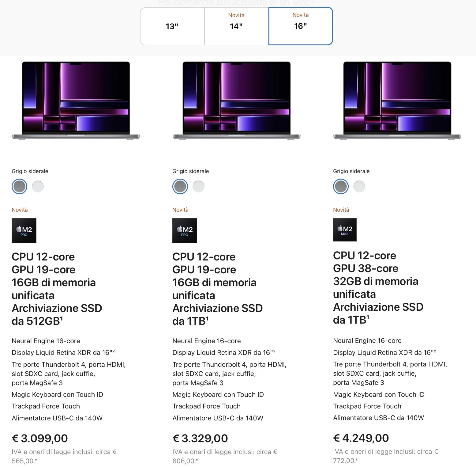
Task: Open the first MacBook Pro product image
Action: 76,101
